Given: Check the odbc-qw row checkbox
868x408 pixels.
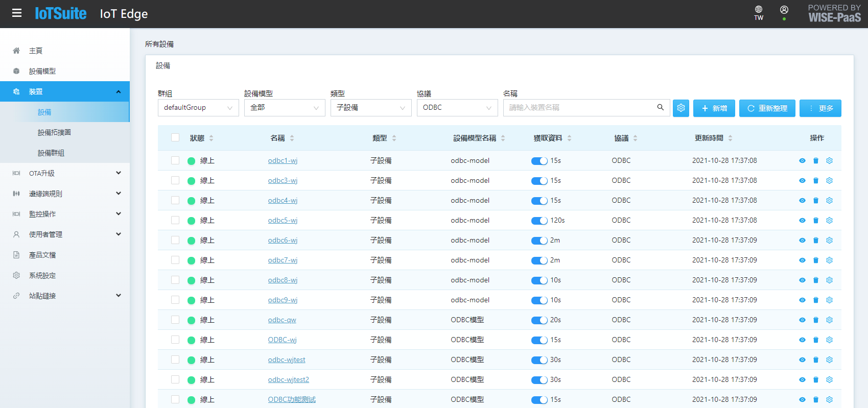Looking at the screenshot, I should pos(175,320).
